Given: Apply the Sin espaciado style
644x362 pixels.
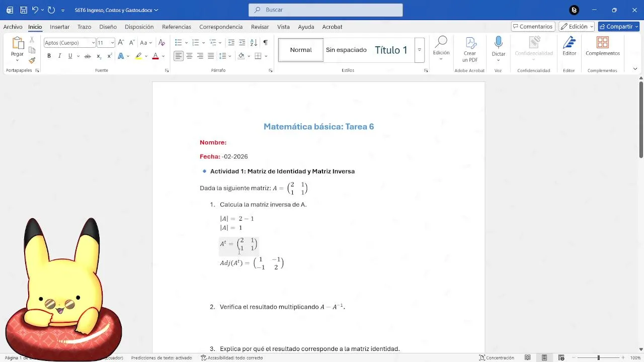Looking at the screenshot, I should pos(346,50).
